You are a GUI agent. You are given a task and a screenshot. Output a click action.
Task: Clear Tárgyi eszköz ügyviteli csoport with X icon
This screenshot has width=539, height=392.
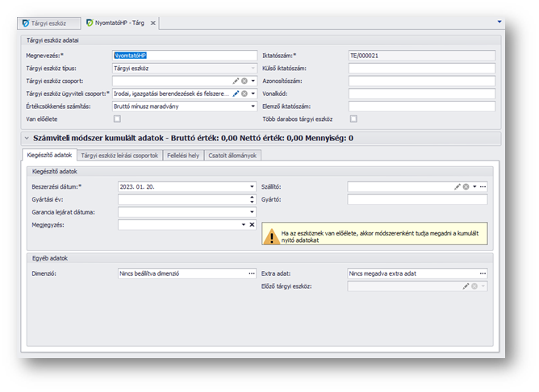pyautogui.click(x=244, y=94)
